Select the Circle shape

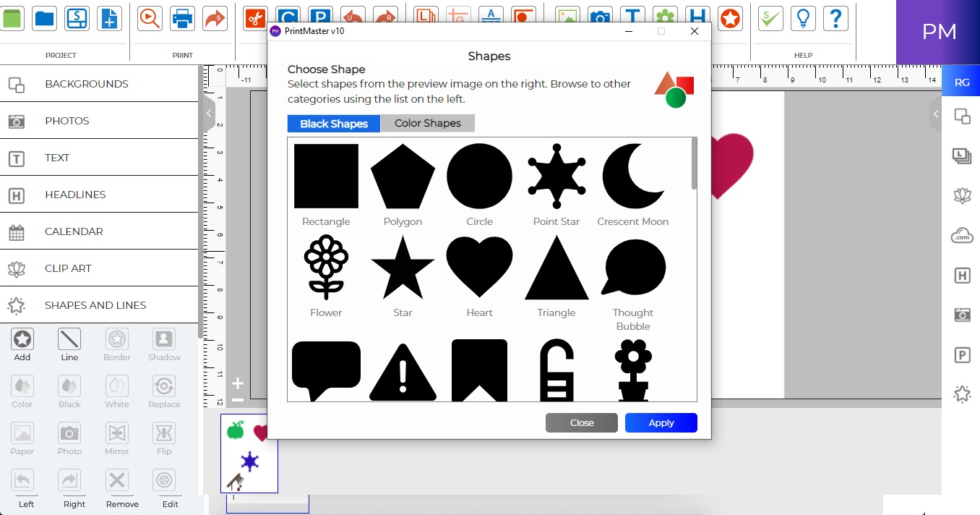coord(479,176)
